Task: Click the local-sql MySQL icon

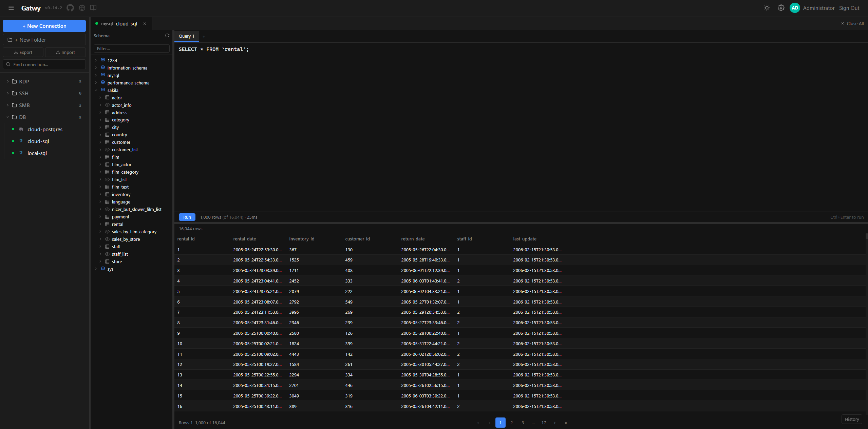Action: pyautogui.click(x=21, y=153)
